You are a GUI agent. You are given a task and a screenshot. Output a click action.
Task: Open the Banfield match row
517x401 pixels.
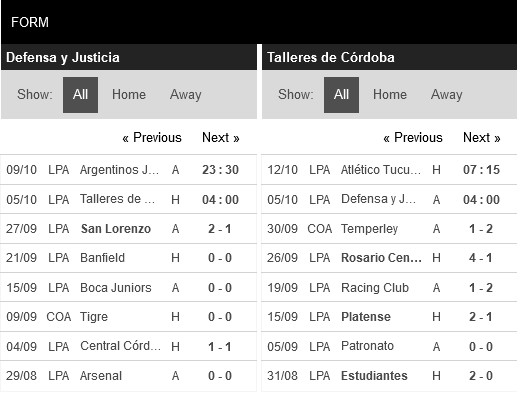coord(128,258)
